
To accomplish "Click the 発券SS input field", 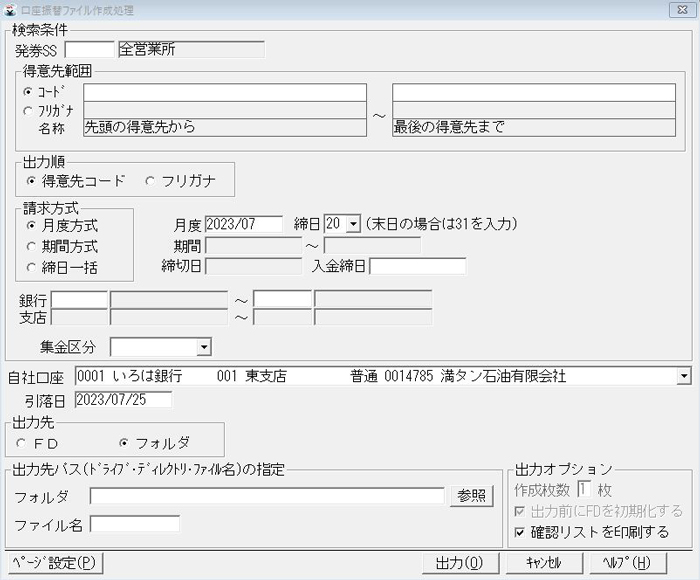I will 90,49.
